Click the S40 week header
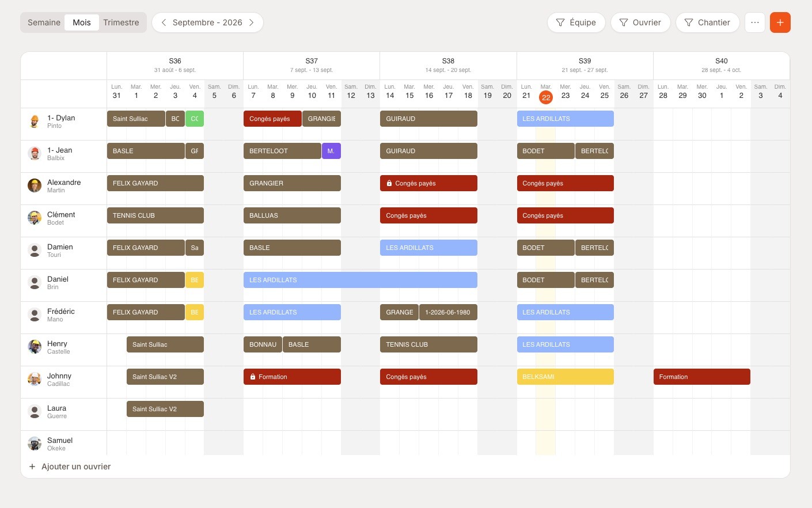 click(722, 65)
